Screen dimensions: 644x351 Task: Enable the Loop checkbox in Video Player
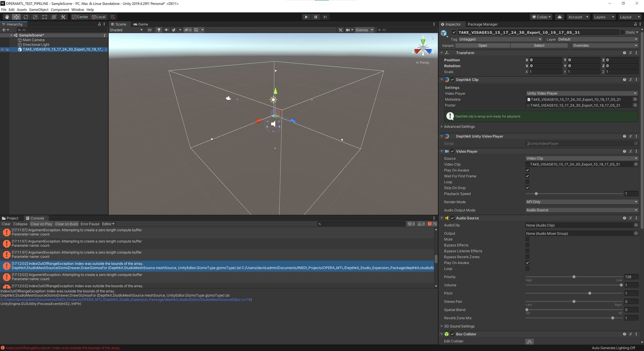[527, 182]
